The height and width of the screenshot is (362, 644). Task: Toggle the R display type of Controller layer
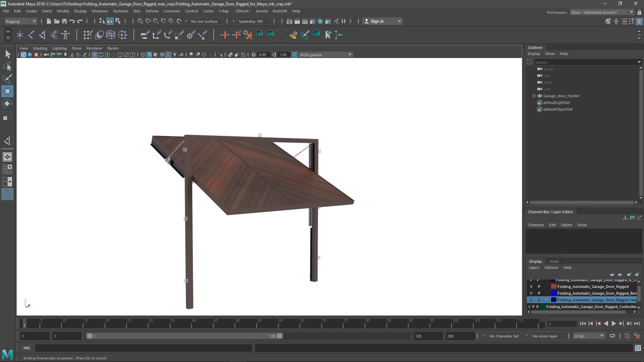tap(537, 307)
